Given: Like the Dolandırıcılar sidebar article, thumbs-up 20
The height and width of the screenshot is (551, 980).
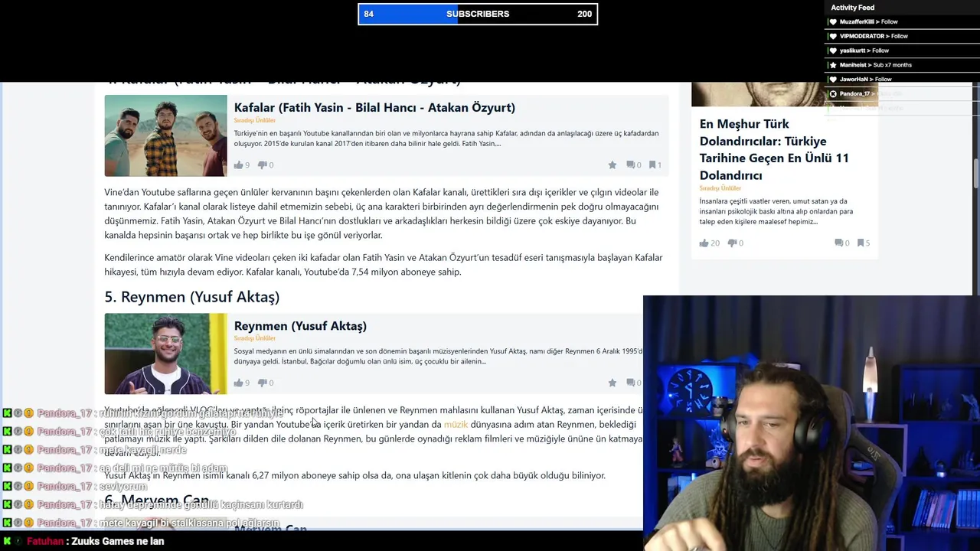Looking at the screenshot, I should coord(704,243).
